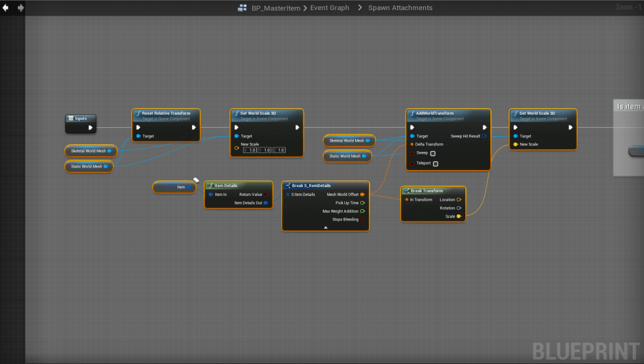Click the Sweep Hit Result output pin

pyautogui.click(x=484, y=136)
